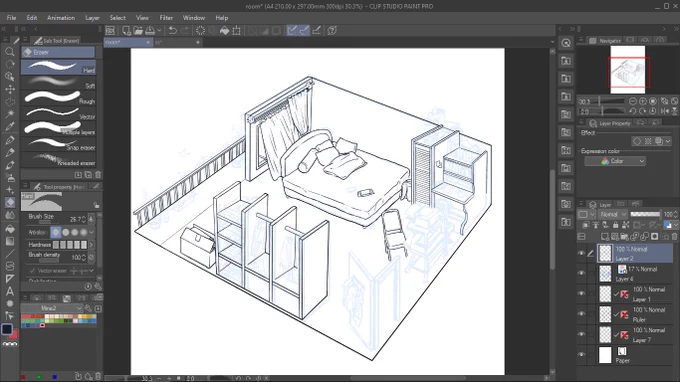Click the Undo arrow in the command bar

coord(173,30)
